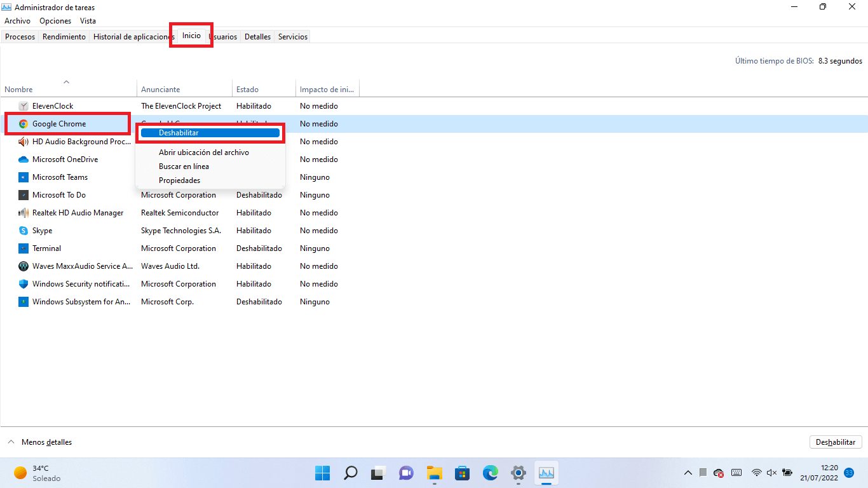
Task: Click No medido in ElevenClock row
Action: [x=319, y=106]
